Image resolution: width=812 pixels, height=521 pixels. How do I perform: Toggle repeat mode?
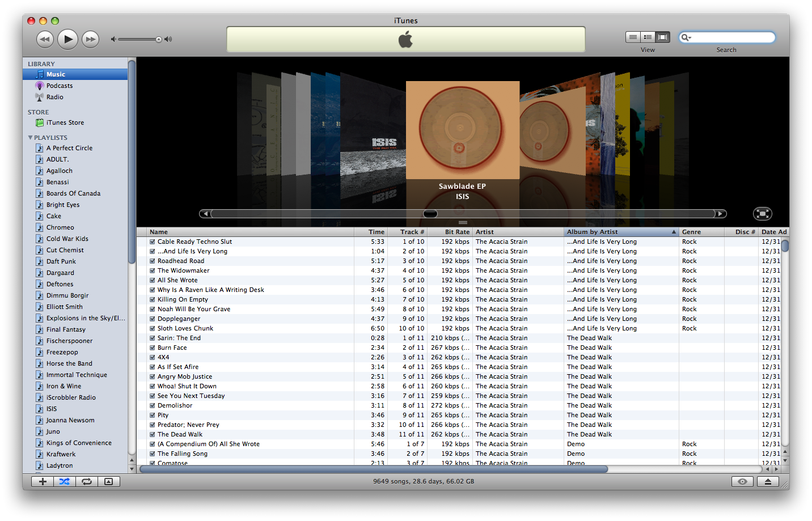pyautogui.click(x=87, y=481)
